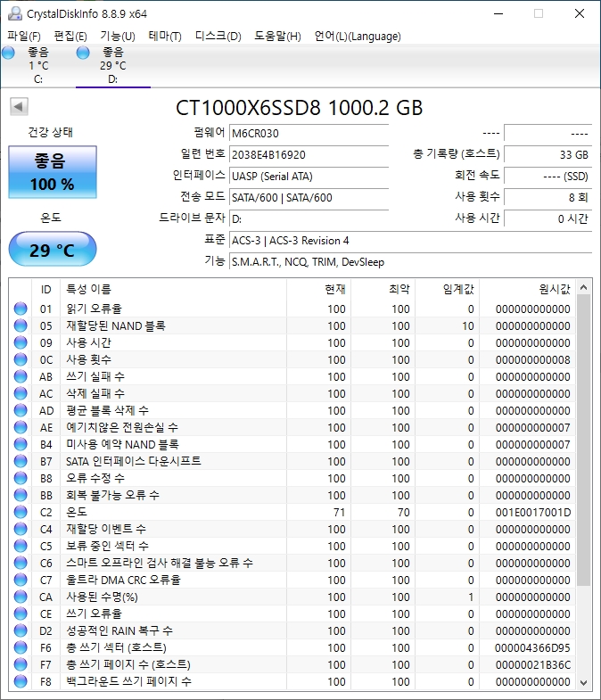Screen dimensions: 601x700
Task: Open the 테마(T) menu
Action: click(x=164, y=37)
